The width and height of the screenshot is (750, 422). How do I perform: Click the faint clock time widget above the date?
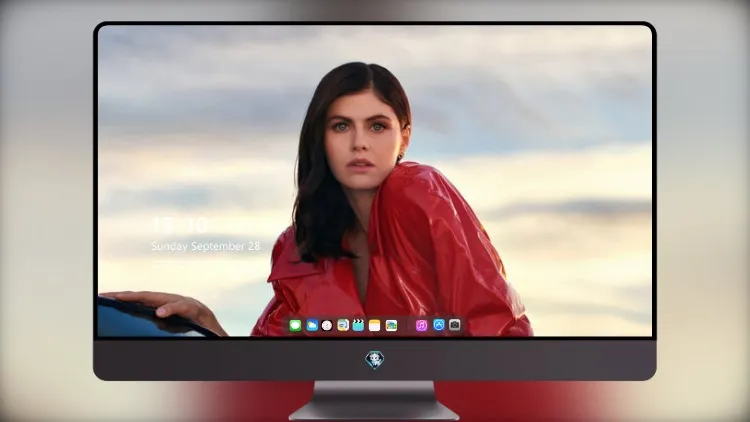(180, 224)
